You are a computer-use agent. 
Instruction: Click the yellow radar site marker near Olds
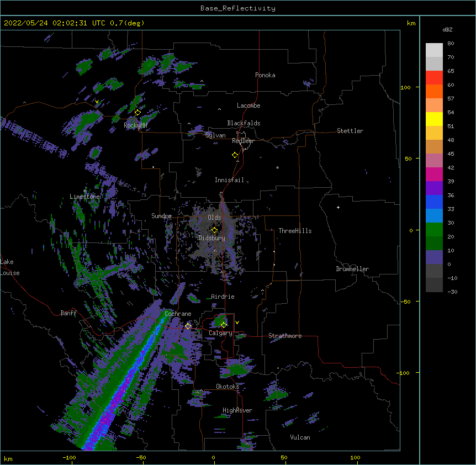coord(214,230)
